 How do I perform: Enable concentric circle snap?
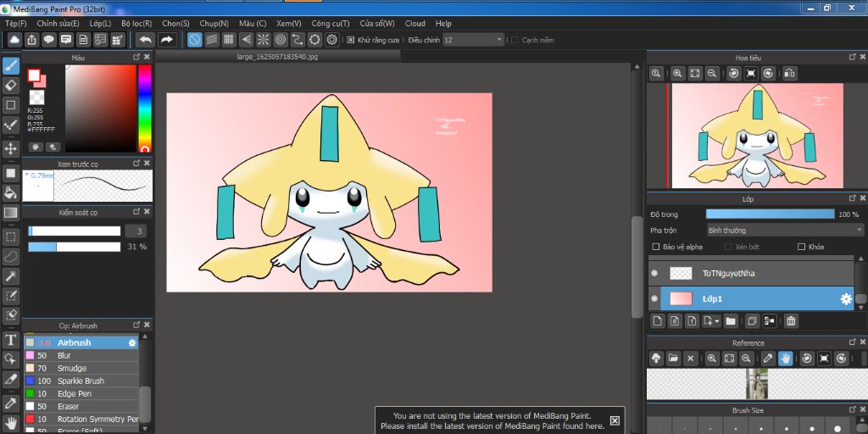(x=280, y=39)
